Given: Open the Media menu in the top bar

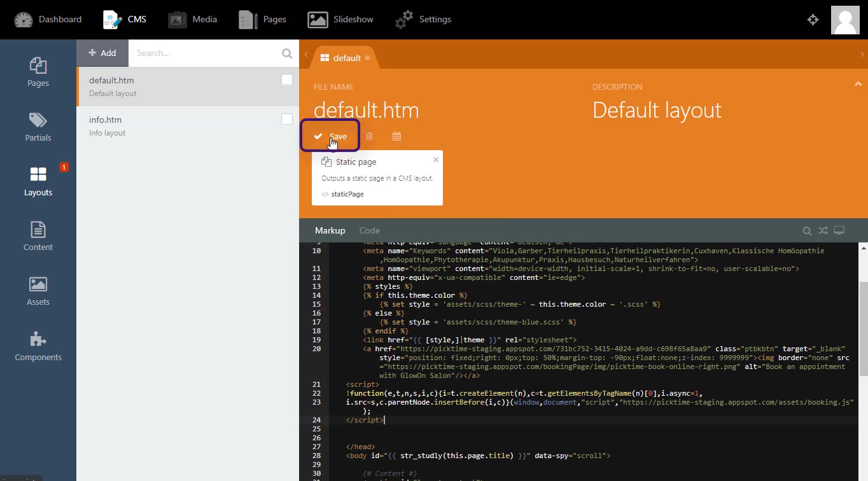Looking at the screenshot, I should [192, 20].
